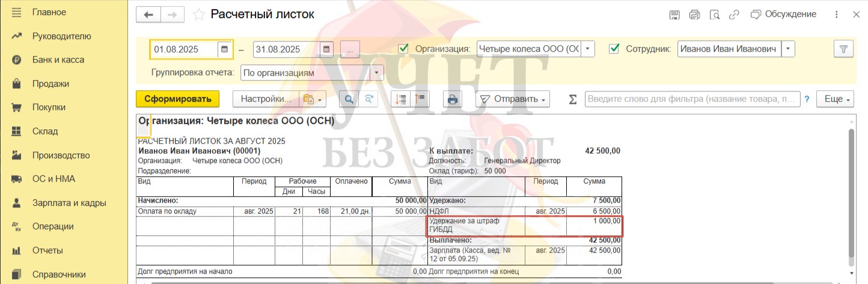Click the sigma sum icon
Viewport: 868px width, 284px height.
[x=573, y=99]
